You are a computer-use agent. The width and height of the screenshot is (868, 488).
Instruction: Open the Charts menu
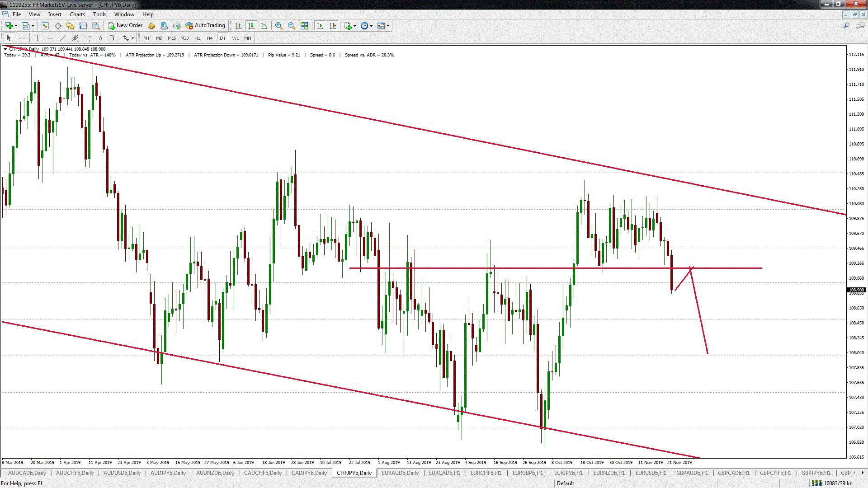pyautogui.click(x=77, y=14)
